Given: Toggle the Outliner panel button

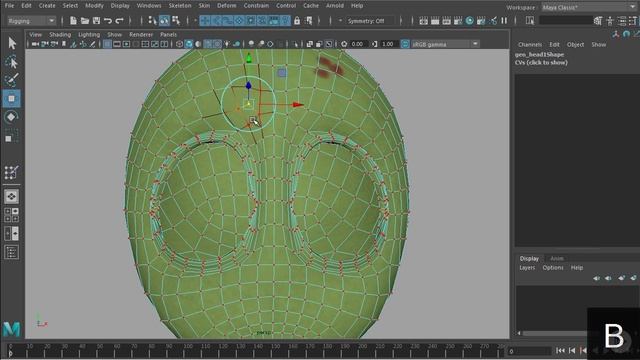Looking at the screenshot, I should tap(11, 252).
